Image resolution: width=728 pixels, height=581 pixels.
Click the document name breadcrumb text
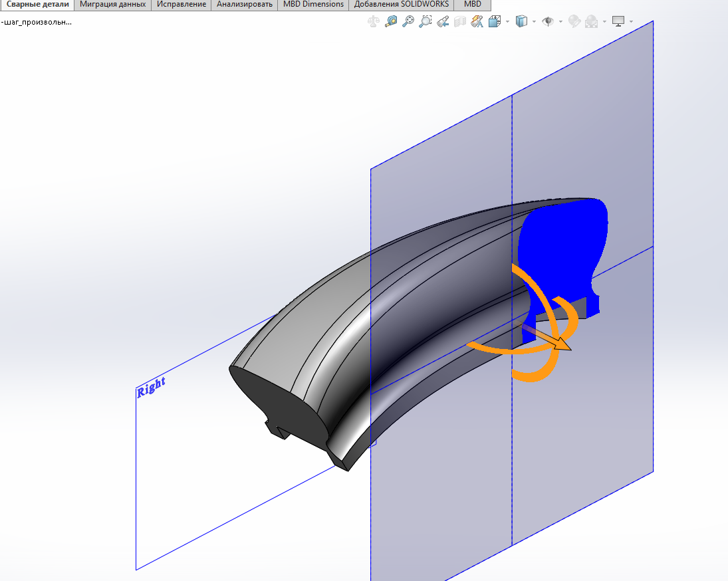coord(36,22)
